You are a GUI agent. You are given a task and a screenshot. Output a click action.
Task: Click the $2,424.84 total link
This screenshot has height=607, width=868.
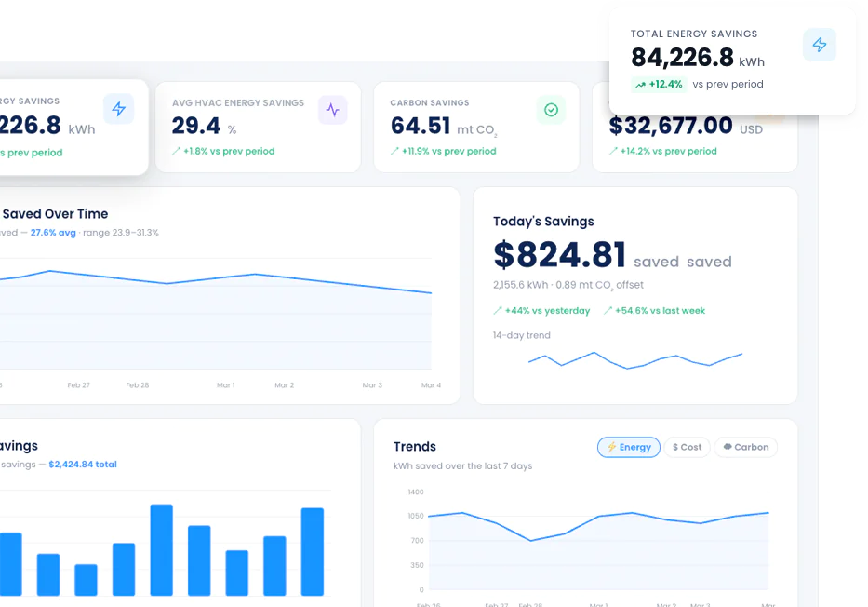coord(83,464)
